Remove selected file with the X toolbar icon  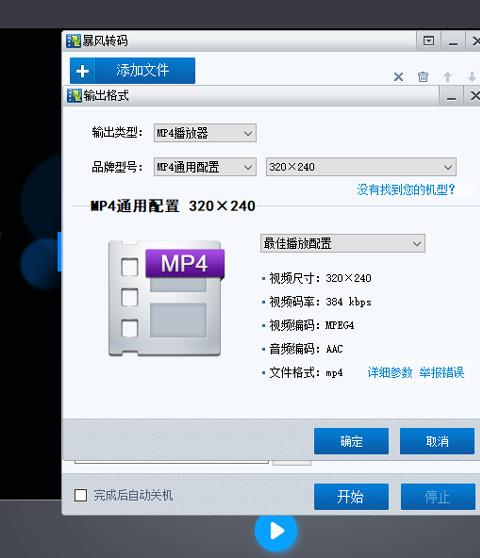399,77
